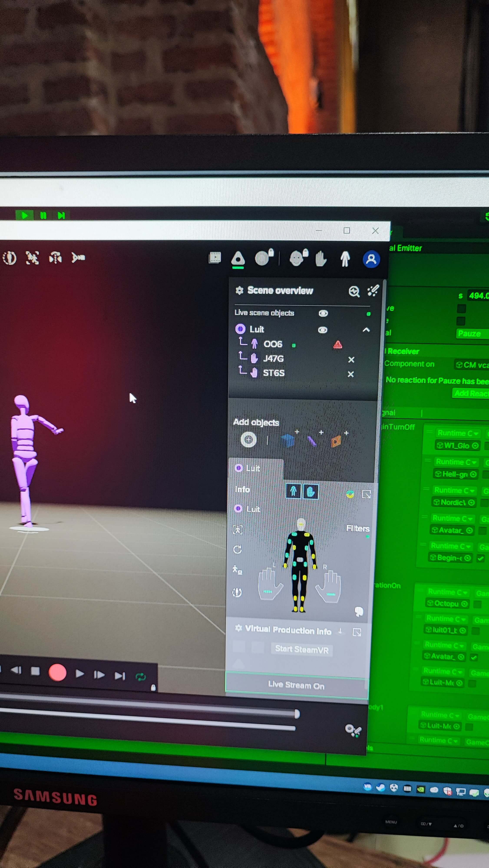Remove glove ST6S with its X
Image resolution: width=489 pixels, height=868 pixels.
click(351, 374)
